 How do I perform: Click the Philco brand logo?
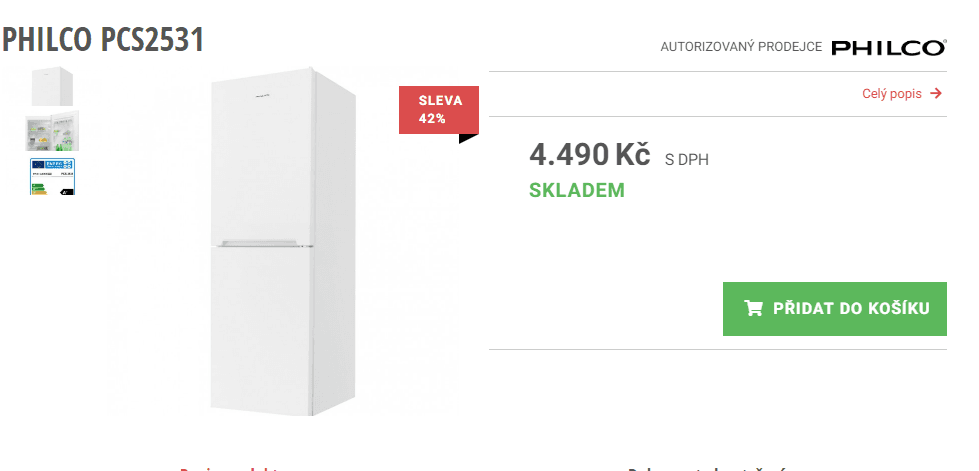pos(888,47)
